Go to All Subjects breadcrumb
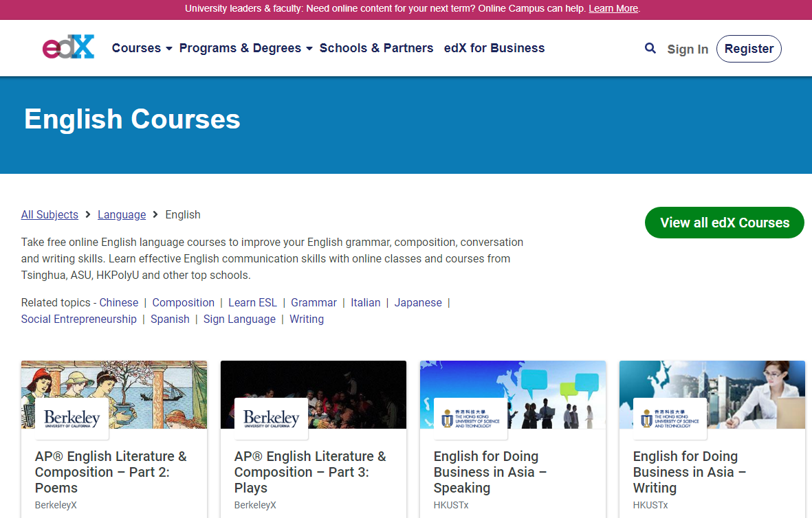This screenshot has width=812, height=518. [50, 215]
